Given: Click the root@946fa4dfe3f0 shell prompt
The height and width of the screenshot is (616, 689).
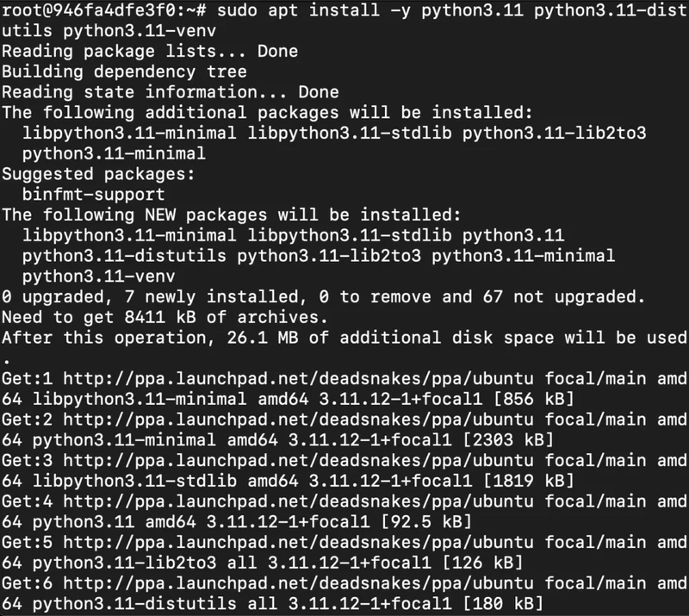Looking at the screenshot, I should [x=103, y=10].
